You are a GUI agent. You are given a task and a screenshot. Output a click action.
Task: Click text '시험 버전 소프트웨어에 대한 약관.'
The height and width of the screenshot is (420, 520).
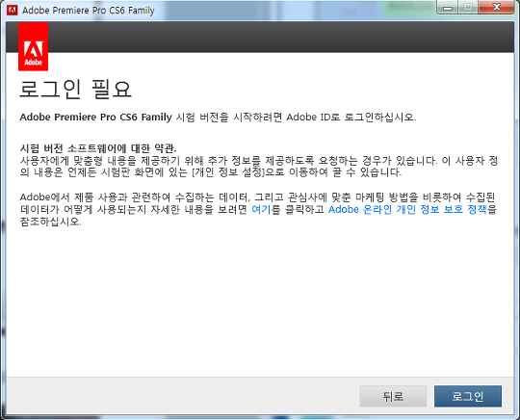click(x=98, y=148)
